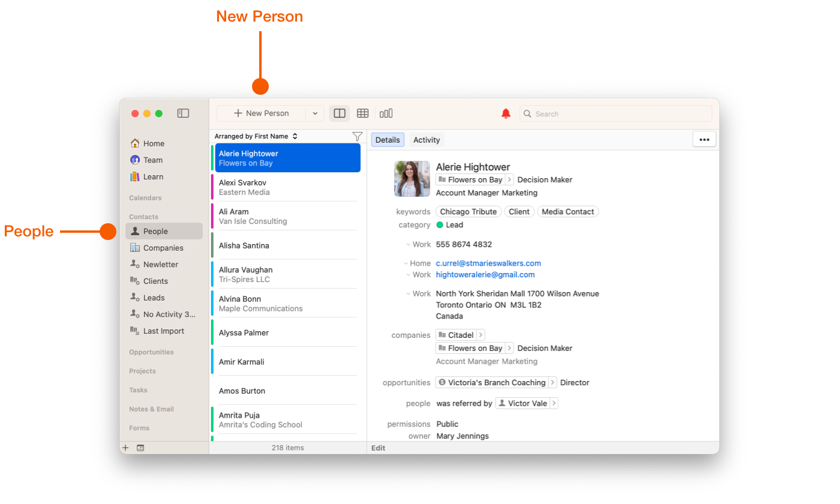Switch to table list view
This screenshot has width=840, height=504.
click(362, 113)
